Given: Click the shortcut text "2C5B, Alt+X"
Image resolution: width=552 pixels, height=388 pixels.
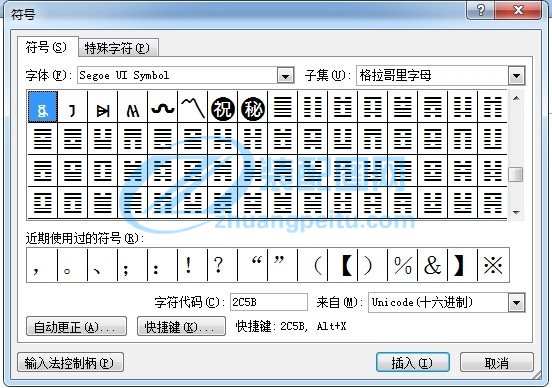Looking at the screenshot, I should point(313,326).
